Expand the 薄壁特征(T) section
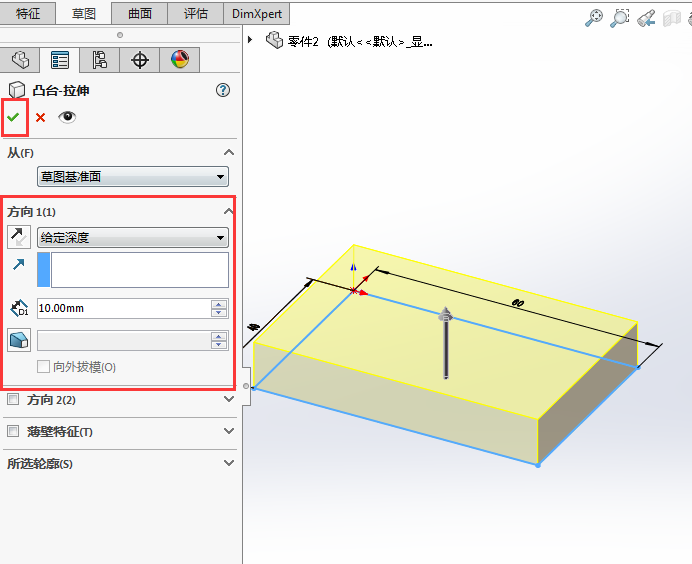 pyautogui.click(x=229, y=431)
